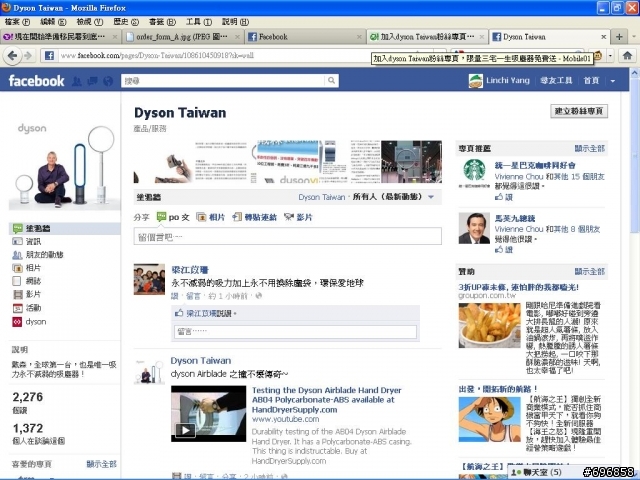Click the Firefox home icon

(627, 55)
